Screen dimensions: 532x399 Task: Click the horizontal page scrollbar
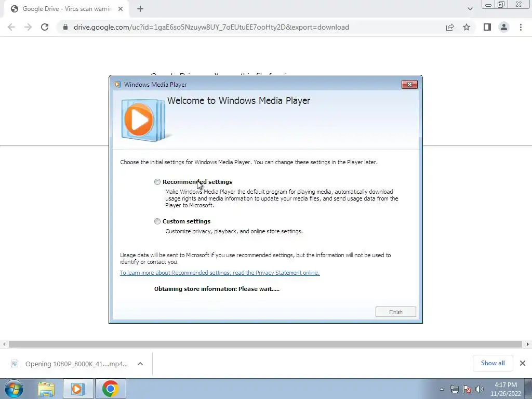coord(265,344)
